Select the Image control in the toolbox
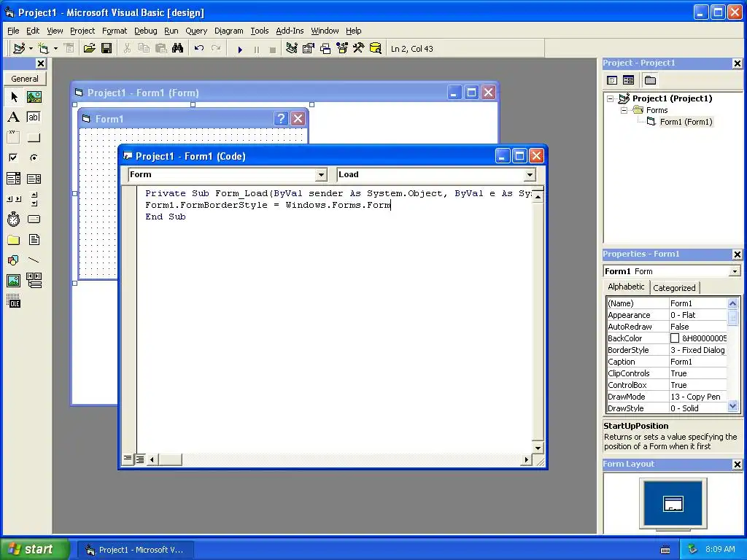747x560 pixels. coord(14,281)
